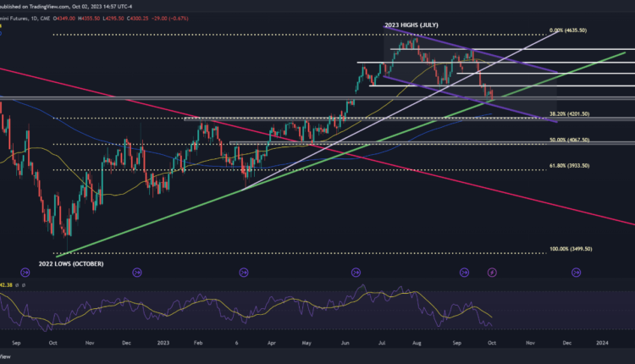This screenshot has height=364, width=635.
Task: Click the yellow indicator dot at top left
Action: 3,25
